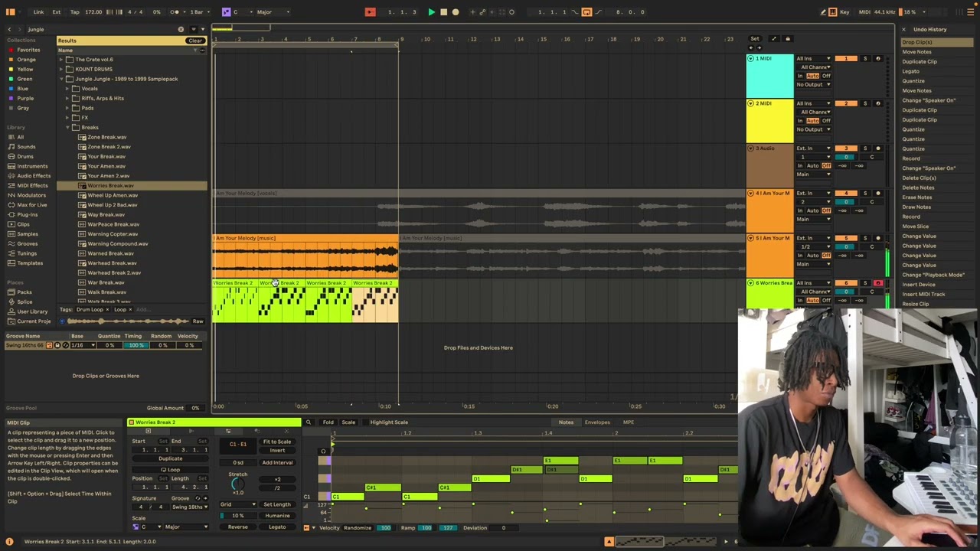
Task: Open track 1 MIDI input All Ins dropdown
Action: (813, 59)
